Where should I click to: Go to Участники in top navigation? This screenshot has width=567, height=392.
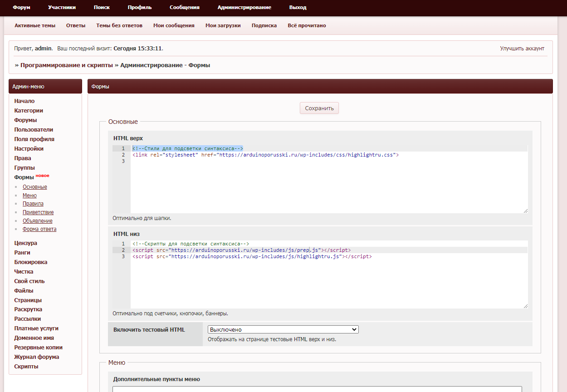[x=62, y=7]
